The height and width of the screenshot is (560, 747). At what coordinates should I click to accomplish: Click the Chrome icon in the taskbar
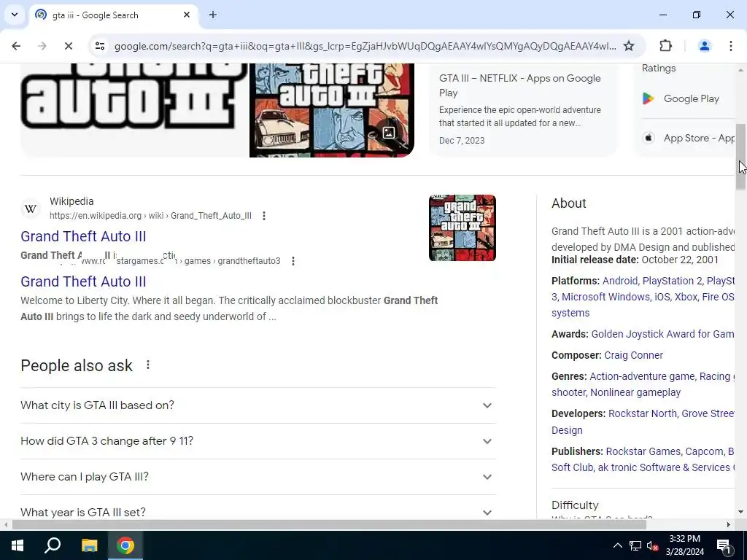point(125,545)
